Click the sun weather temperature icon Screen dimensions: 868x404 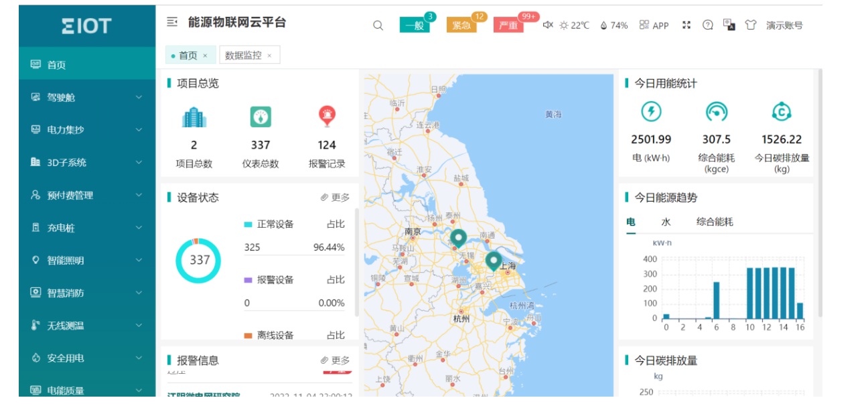(564, 25)
